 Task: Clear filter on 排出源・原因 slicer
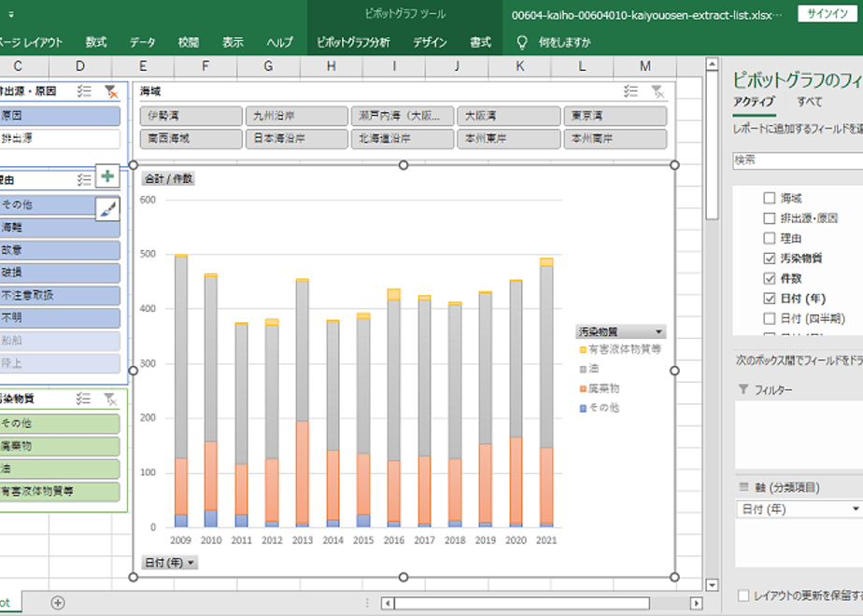(x=111, y=91)
